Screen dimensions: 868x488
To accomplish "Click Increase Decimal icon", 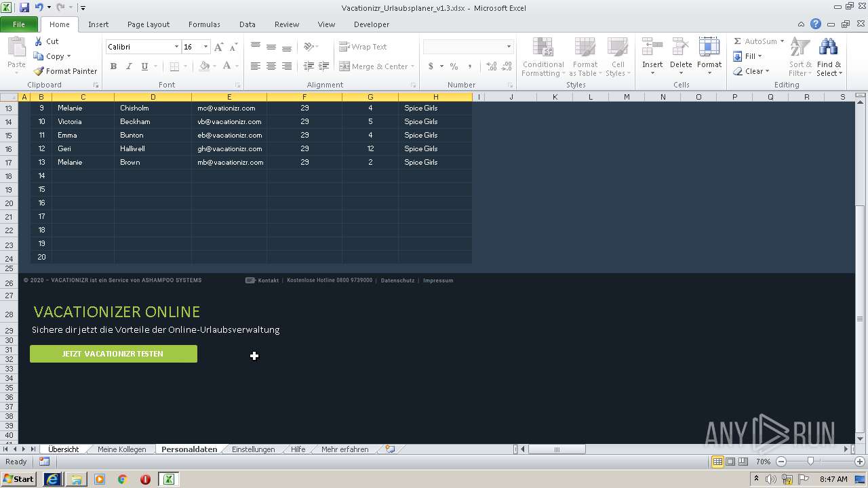I will pos(492,66).
